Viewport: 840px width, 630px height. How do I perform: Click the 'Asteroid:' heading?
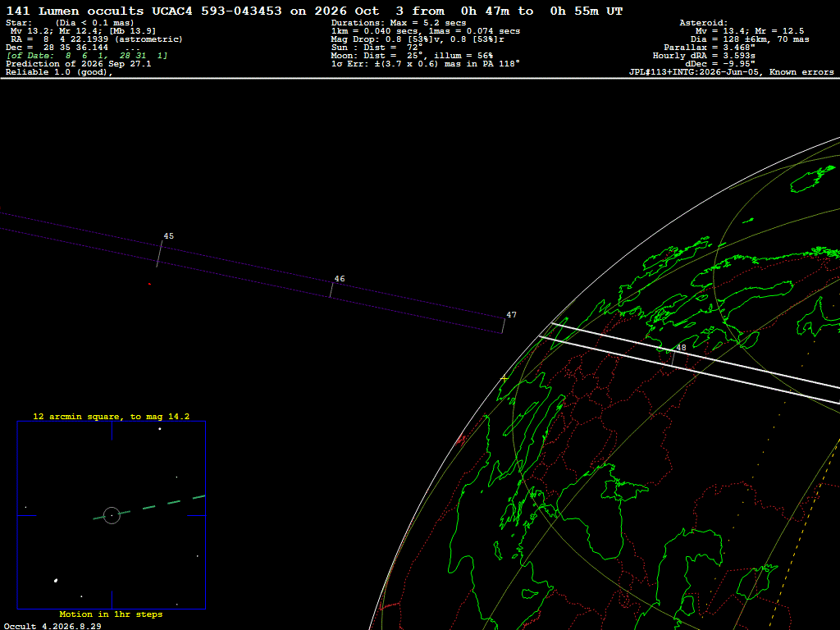click(x=703, y=23)
